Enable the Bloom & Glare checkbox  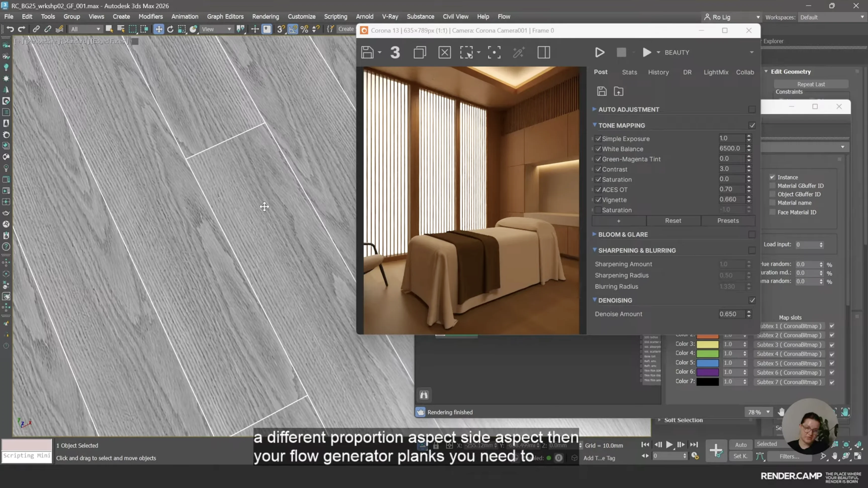[752, 234]
